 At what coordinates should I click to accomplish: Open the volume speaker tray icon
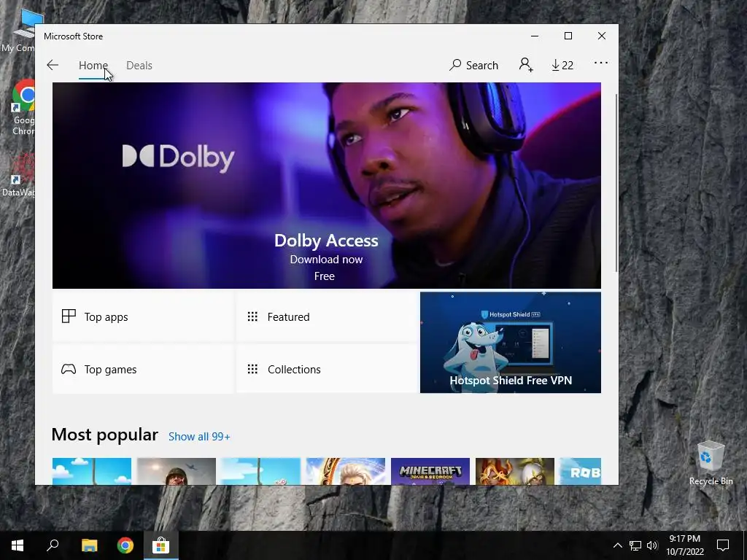click(x=651, y=545)
